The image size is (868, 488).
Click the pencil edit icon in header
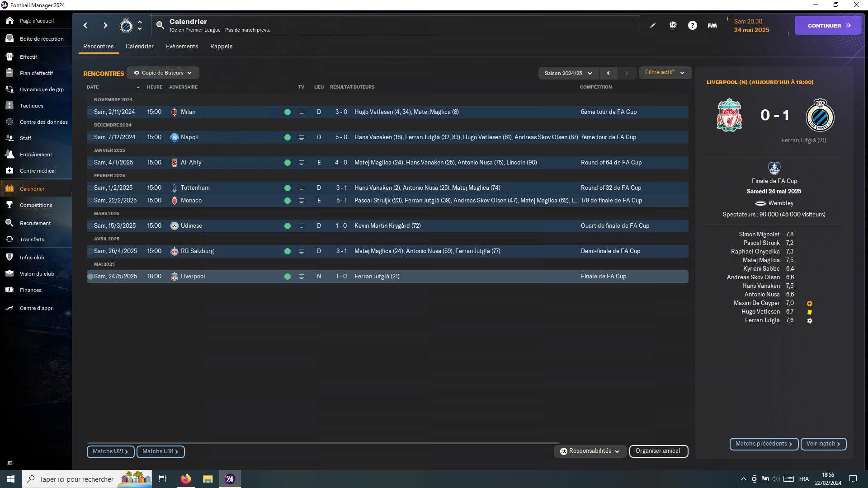click(653, 26)
